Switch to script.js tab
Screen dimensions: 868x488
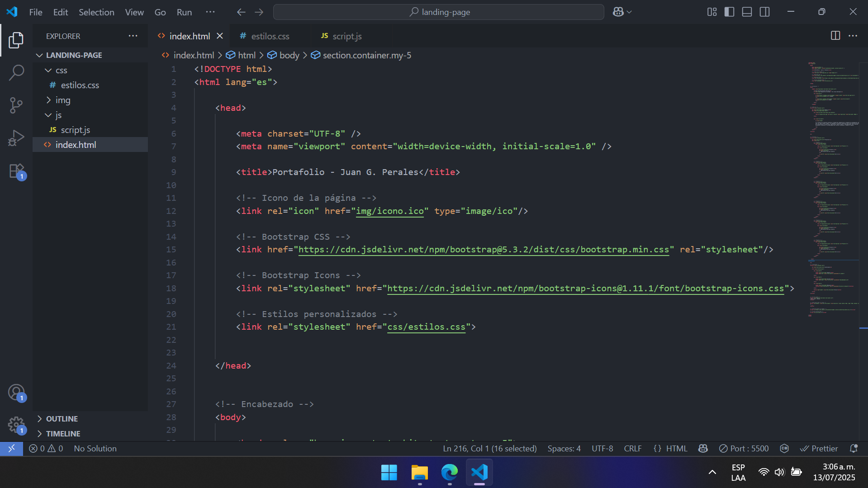(347, 36)
